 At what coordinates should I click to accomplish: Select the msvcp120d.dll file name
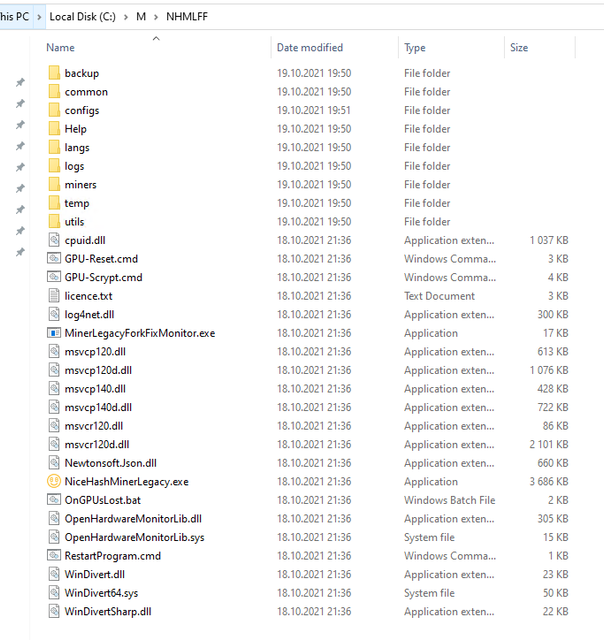point(98,370)
